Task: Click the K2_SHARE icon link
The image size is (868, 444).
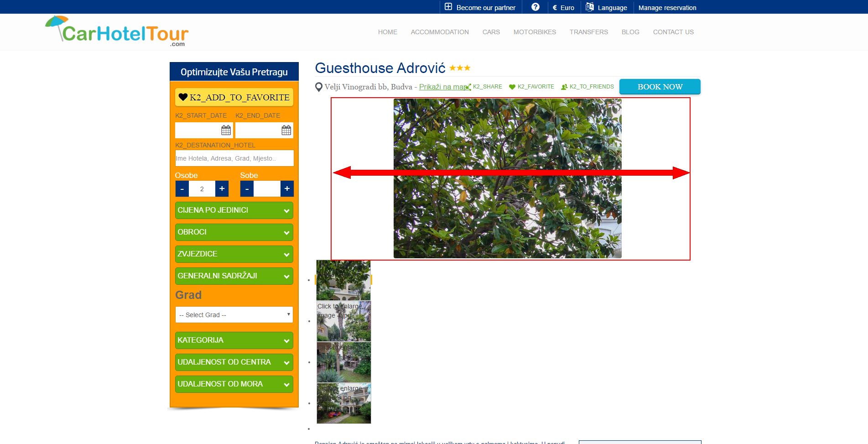Action: [468, 87]
